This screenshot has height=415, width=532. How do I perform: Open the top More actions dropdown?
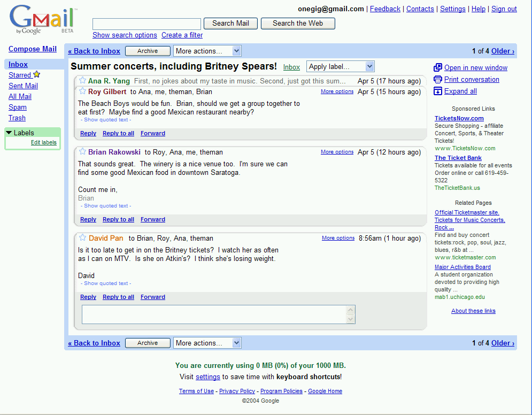(207, 51)
